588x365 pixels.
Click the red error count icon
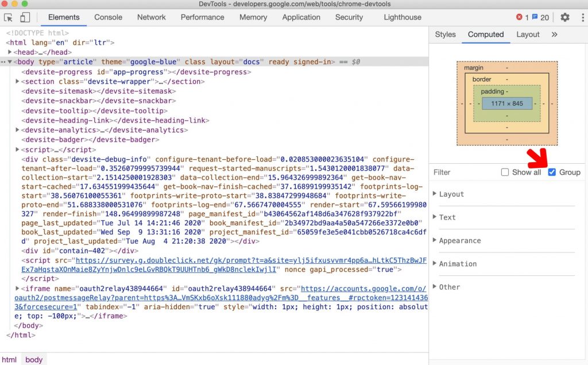click(x=519, y=17)
